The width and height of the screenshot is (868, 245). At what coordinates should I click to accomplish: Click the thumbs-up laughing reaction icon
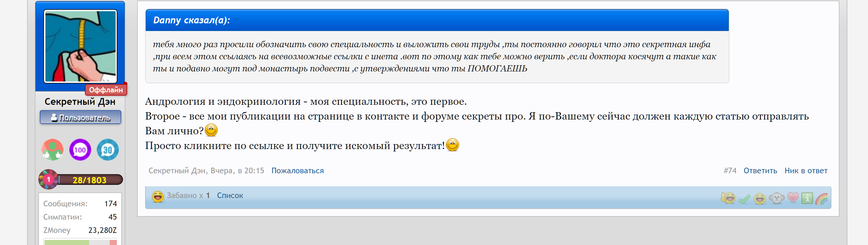tap(728, 198)
